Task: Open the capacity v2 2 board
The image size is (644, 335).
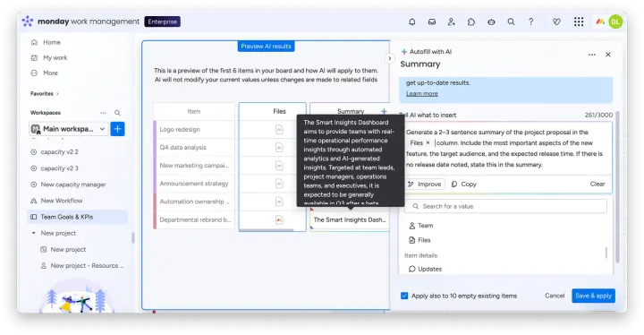Action: pos(60,152)
